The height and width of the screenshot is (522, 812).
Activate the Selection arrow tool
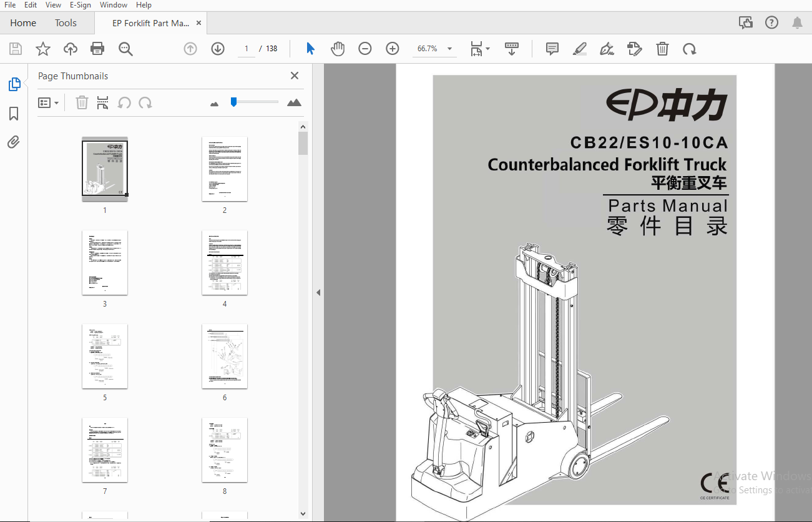pyautogui.click(x=310, y=49)
